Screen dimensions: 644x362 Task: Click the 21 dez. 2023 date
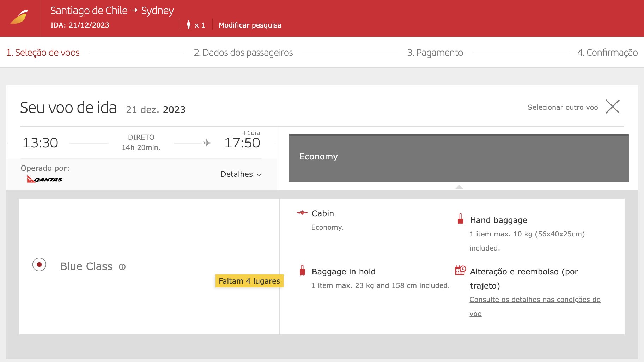(156, 109)
